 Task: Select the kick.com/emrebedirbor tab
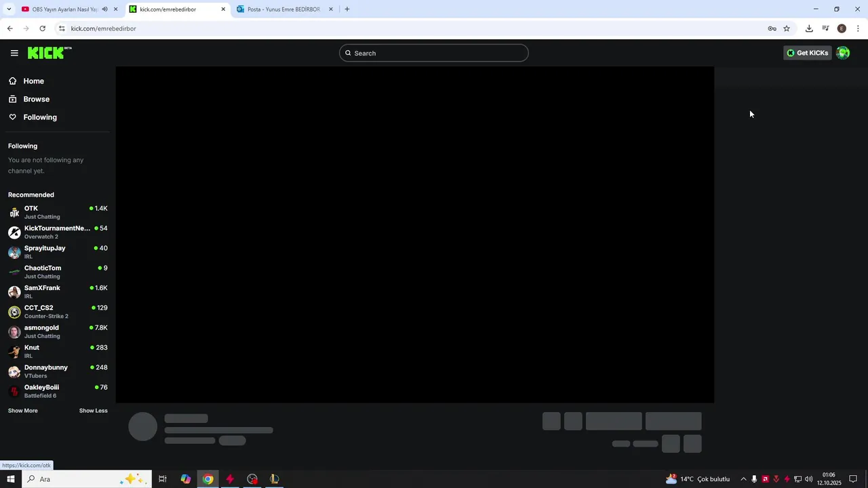[x=176, y=9]
